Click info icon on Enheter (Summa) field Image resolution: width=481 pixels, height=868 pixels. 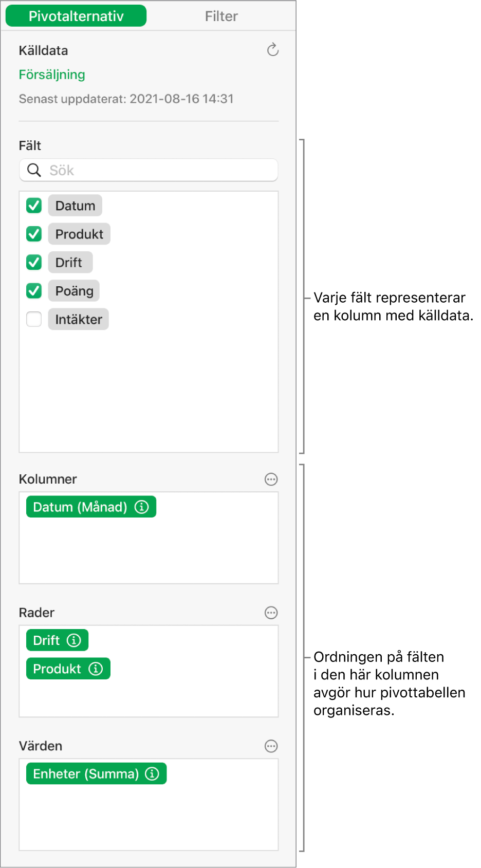pyautogui.click(x=152, y=774)
